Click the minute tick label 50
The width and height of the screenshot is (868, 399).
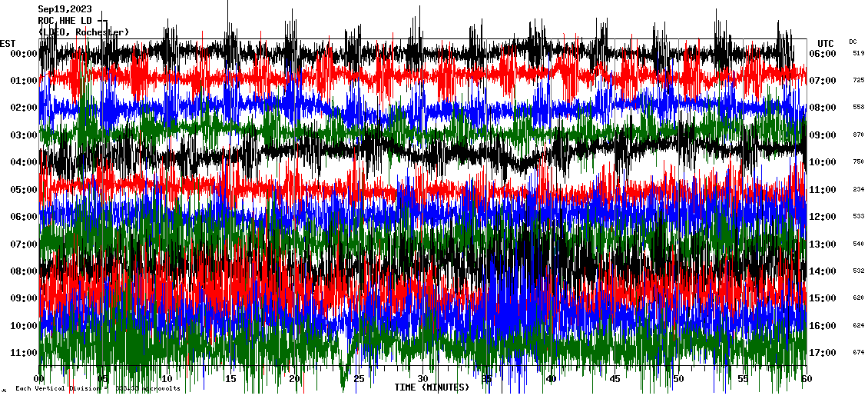tap(679, 379)
